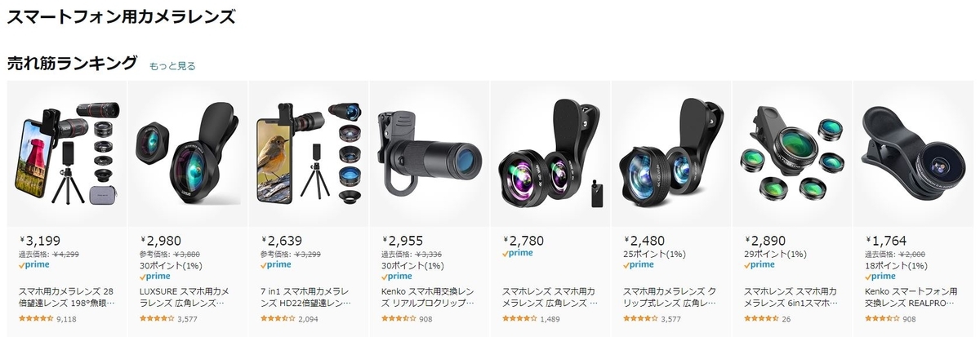The height and width of the screenshot is (337, 980).
Task: Open the 6in1 smartphone lens set image
Action: pos(791,153)
